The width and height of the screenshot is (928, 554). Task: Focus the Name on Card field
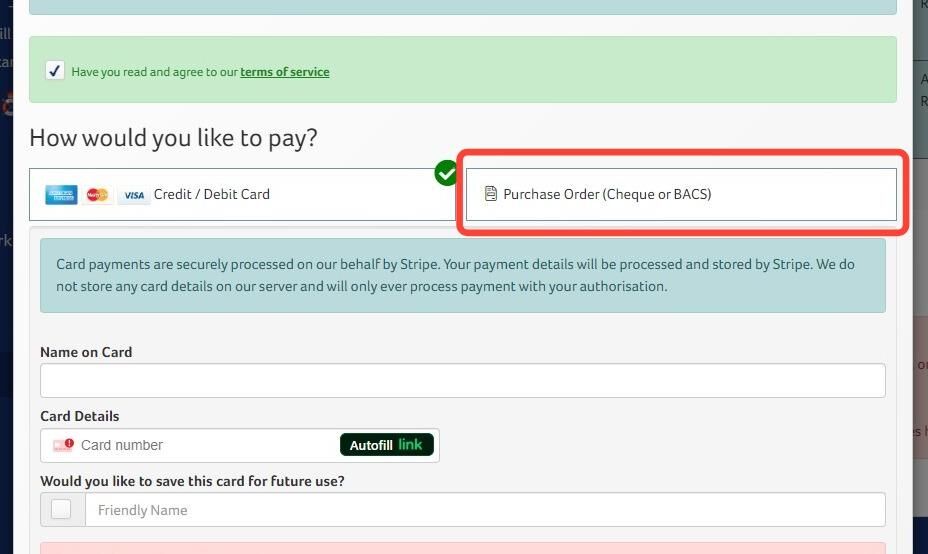(463, 381)
